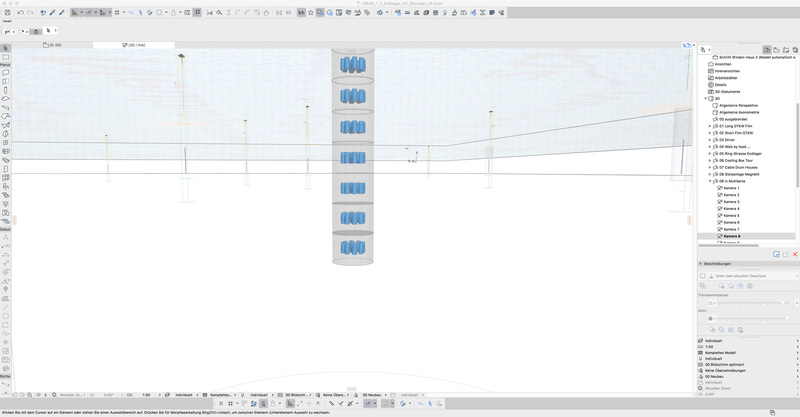Click the Undo arrow icon
Viewport: 800px width, 417px height.
click(x=20, y=13)
